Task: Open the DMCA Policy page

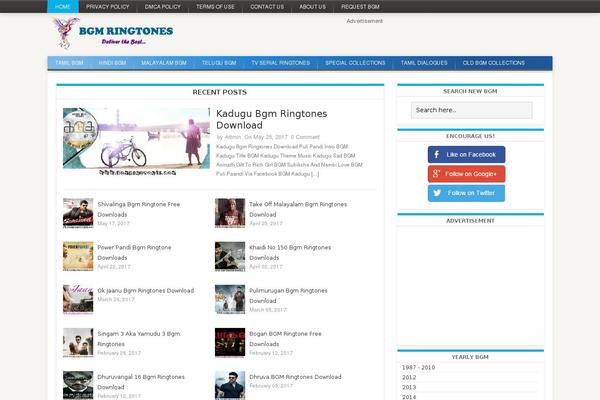Action: [x=158, y=6]
